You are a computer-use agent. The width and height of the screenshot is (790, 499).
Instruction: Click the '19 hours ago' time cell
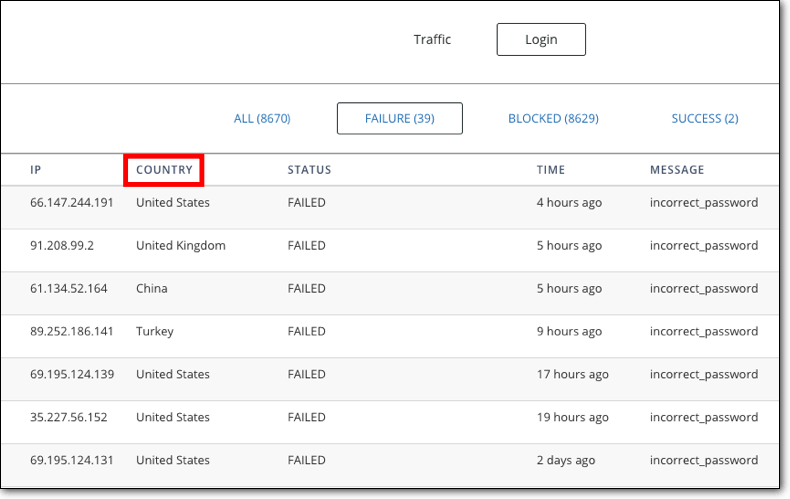(572, 417)
